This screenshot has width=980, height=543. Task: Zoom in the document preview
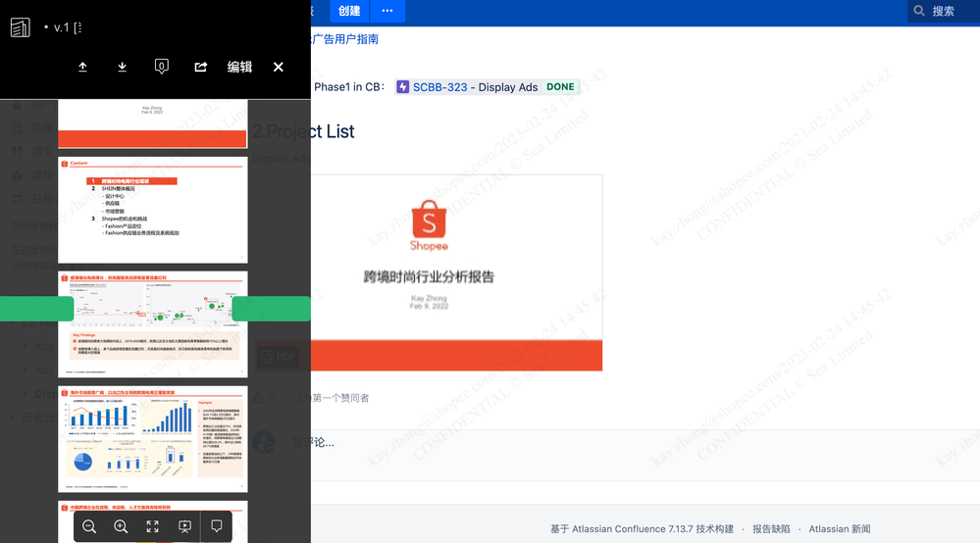121,526
